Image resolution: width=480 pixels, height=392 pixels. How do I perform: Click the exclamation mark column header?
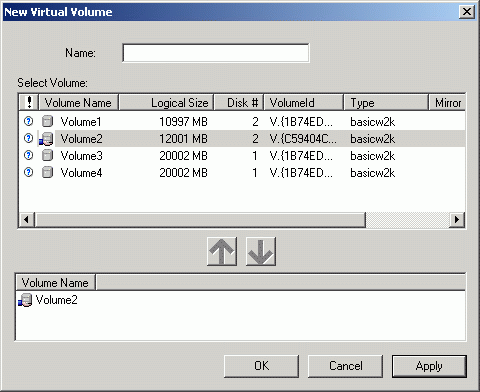click(x=29, y=102)
